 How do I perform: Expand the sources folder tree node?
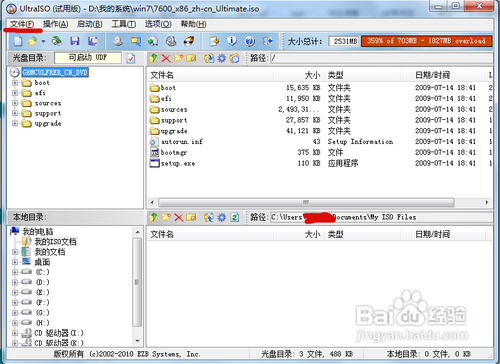coord(15,103)
